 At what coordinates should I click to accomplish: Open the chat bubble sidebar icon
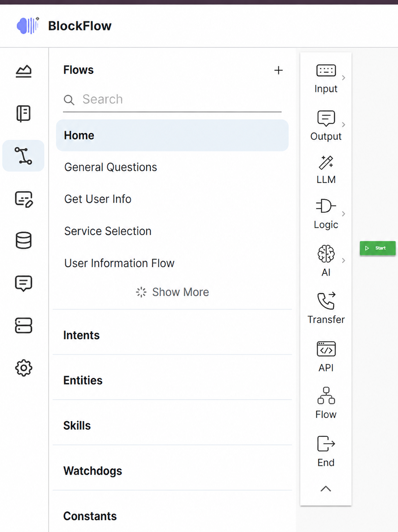[x=23, y=283]
